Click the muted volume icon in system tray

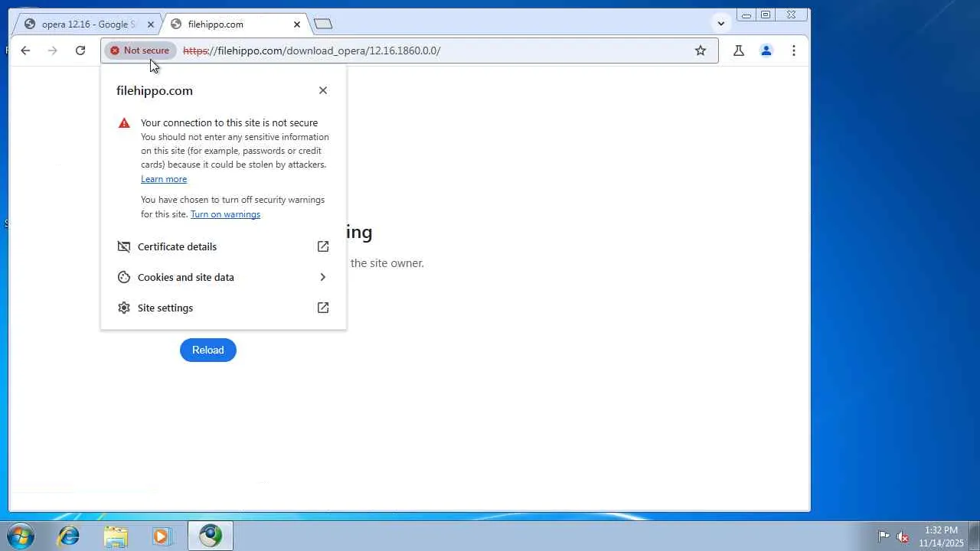tap(903, 536)
